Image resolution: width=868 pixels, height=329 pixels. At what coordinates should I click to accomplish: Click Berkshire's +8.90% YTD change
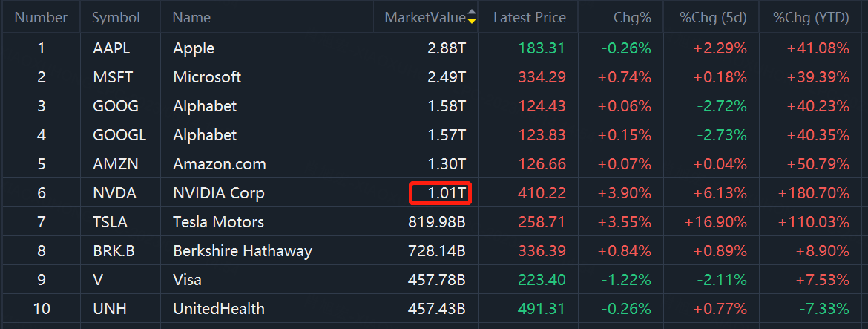pyautogui.click(x=822, y=251)
